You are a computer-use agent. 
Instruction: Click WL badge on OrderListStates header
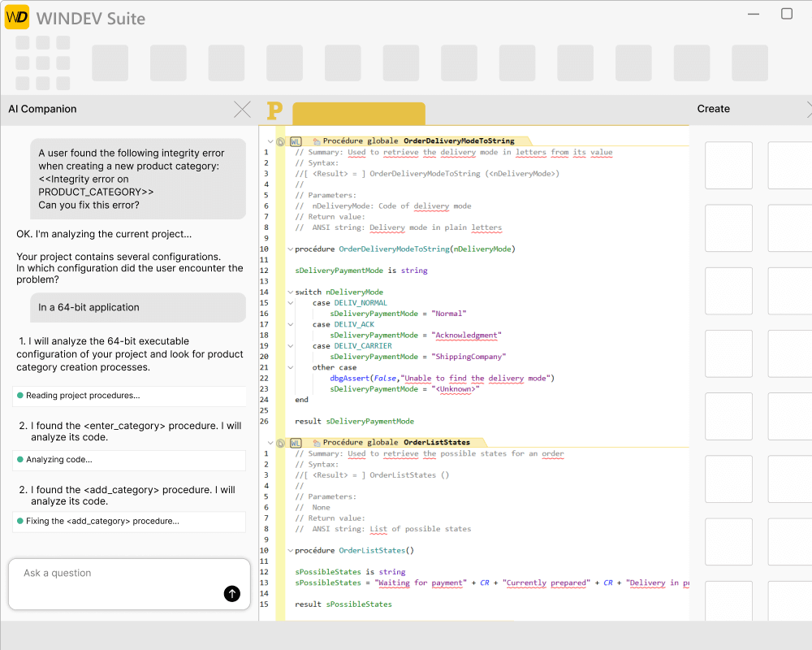[296, 443]
